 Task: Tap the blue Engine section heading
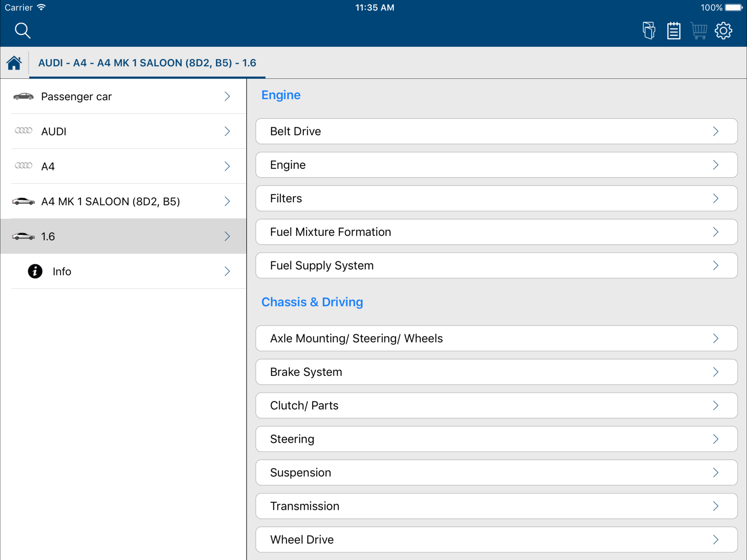pyautogui.click(x=281, y=95)
